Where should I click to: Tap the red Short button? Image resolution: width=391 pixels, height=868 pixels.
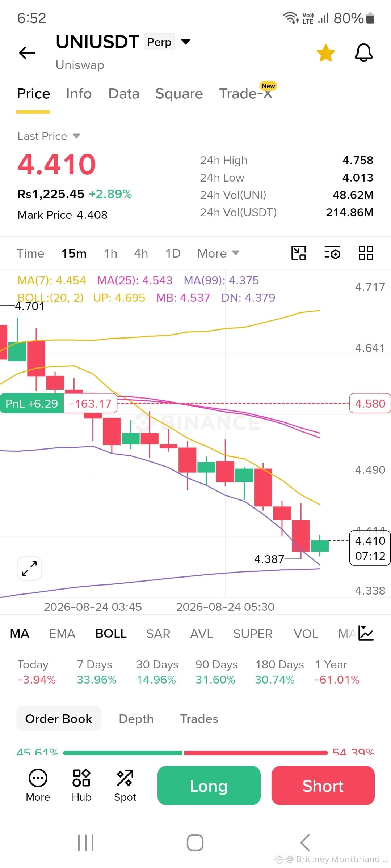(323, 786)
